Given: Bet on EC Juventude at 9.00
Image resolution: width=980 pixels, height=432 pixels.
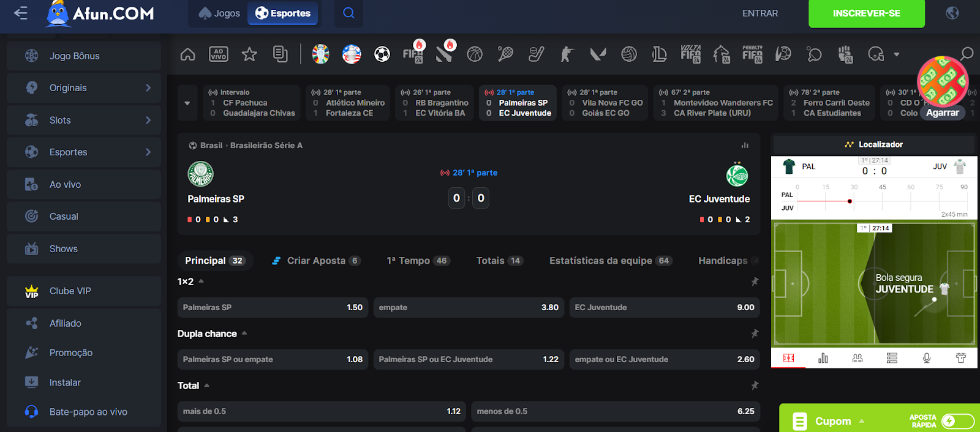Looking at the screenshot, I should [665, 307].
